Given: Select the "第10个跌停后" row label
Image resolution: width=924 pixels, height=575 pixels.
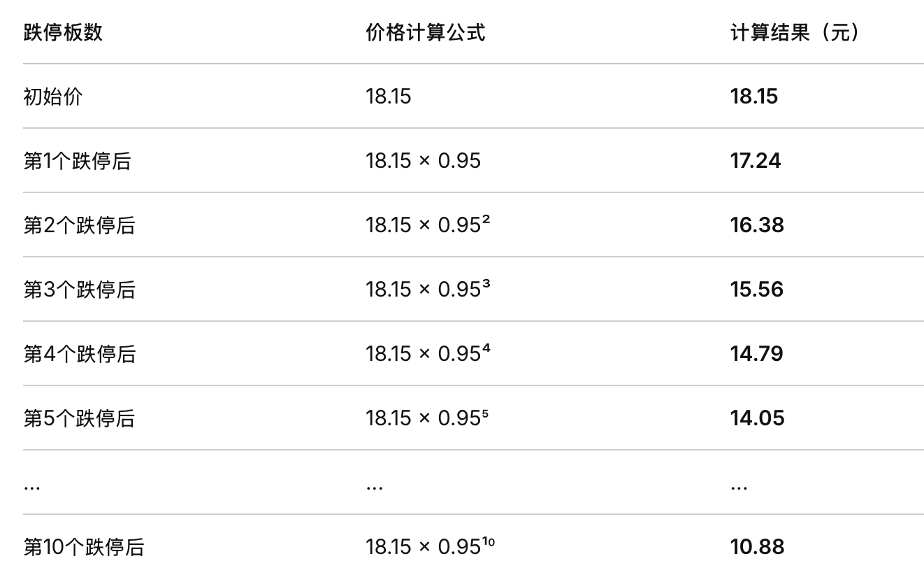Looking at the screenshot, I should (x=83, y=547).
